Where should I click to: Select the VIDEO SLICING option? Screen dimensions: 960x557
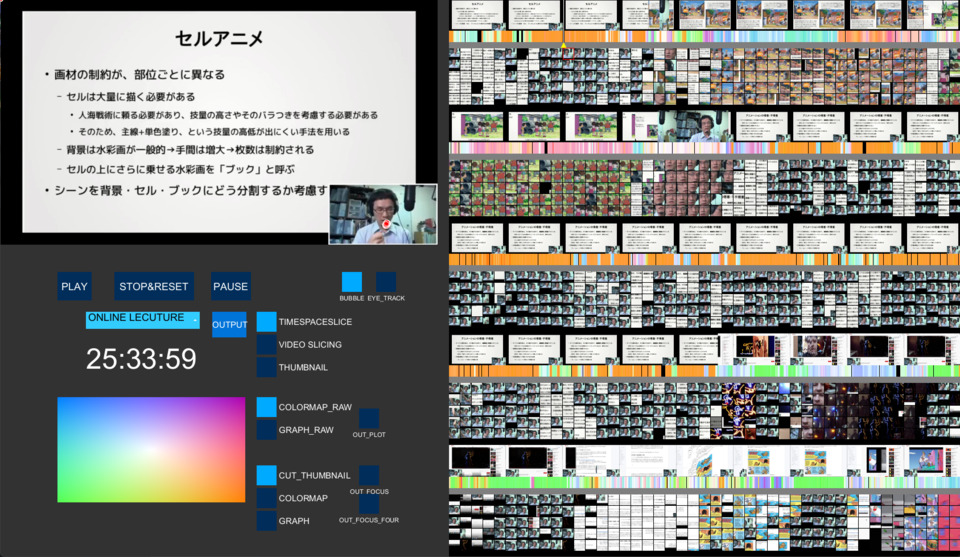click(266, 345)
